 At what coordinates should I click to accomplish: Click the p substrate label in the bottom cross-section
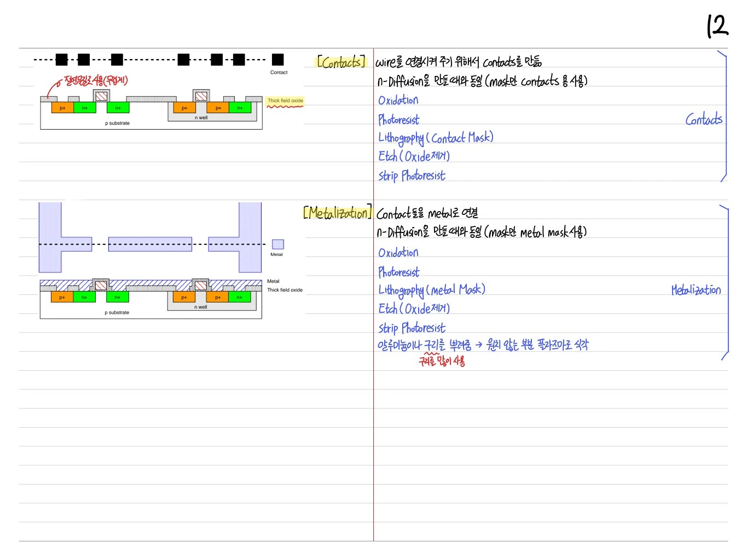[x=117, y=313]
